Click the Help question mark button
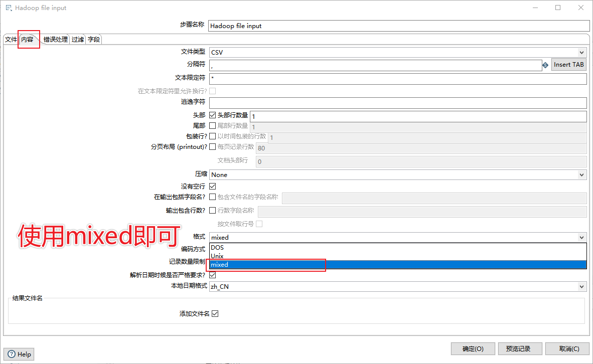Image resolution: width=593 pixels, height=364 pixels. pyautogui.click(x=19, y=354)
